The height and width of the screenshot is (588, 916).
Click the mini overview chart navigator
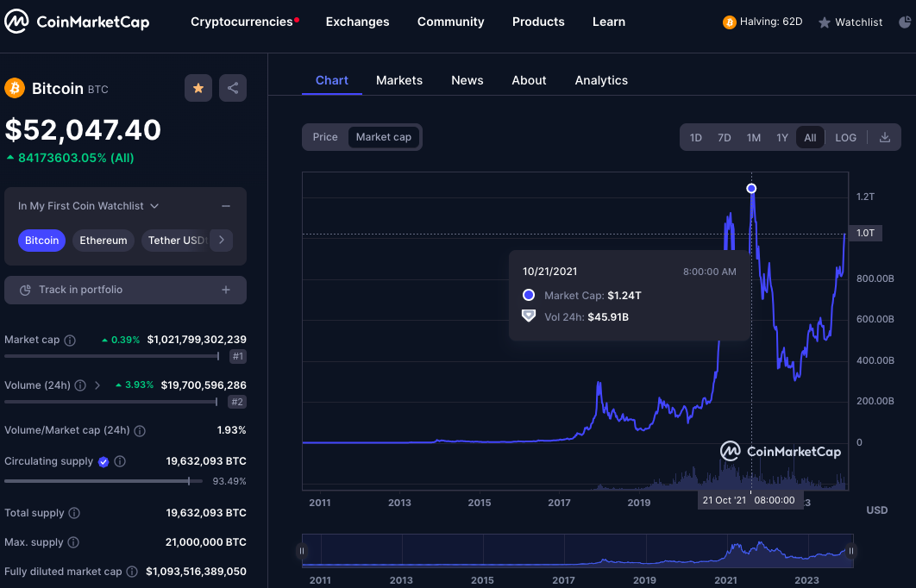tap(577, 551)
